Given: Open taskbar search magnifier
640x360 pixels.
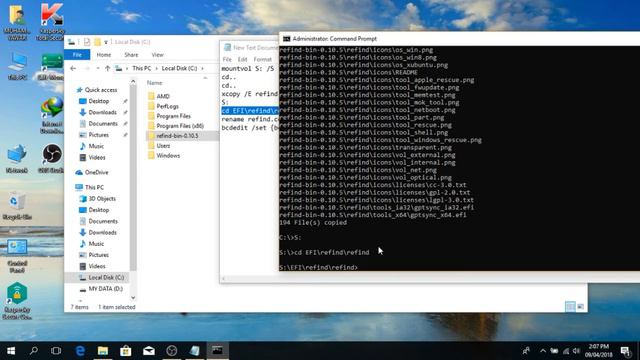Looking at the screenshot, I should [x=34, y=351].
